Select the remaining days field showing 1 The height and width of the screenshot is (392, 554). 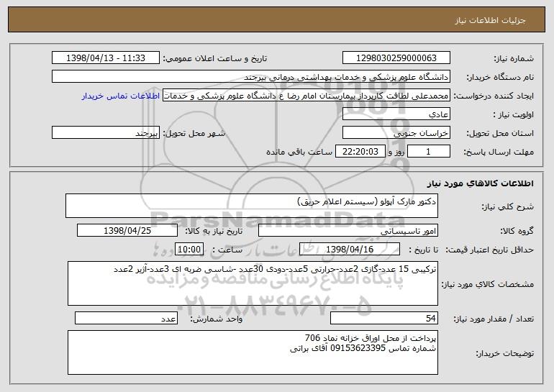pyautogui.click(x=429, y=152)
